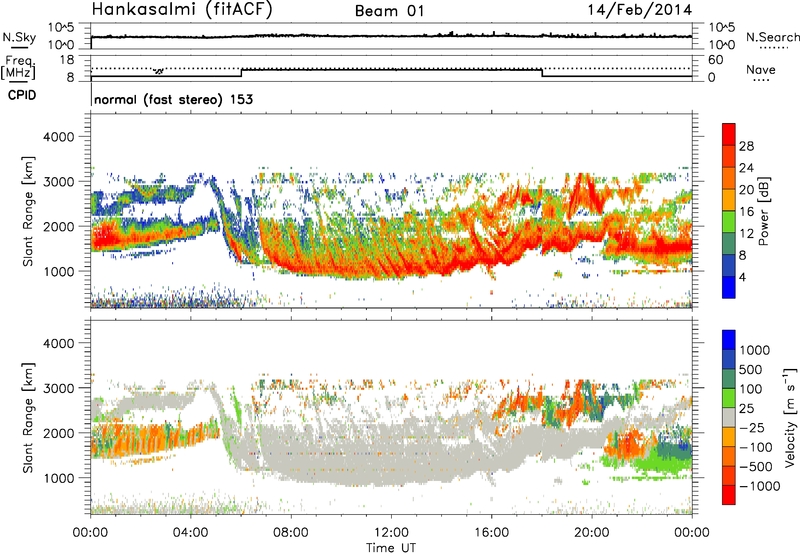Pick the light green segment of the power colorbar

tap(729, 221)
